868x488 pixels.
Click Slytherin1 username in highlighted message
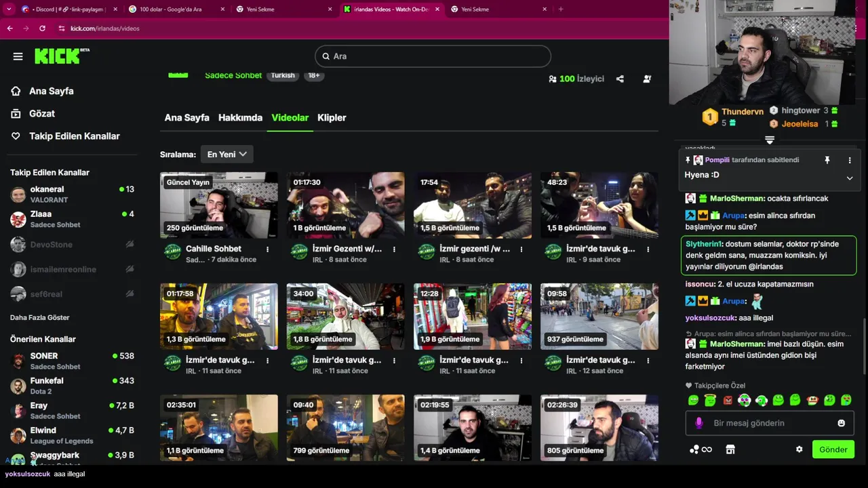(704, 244)
